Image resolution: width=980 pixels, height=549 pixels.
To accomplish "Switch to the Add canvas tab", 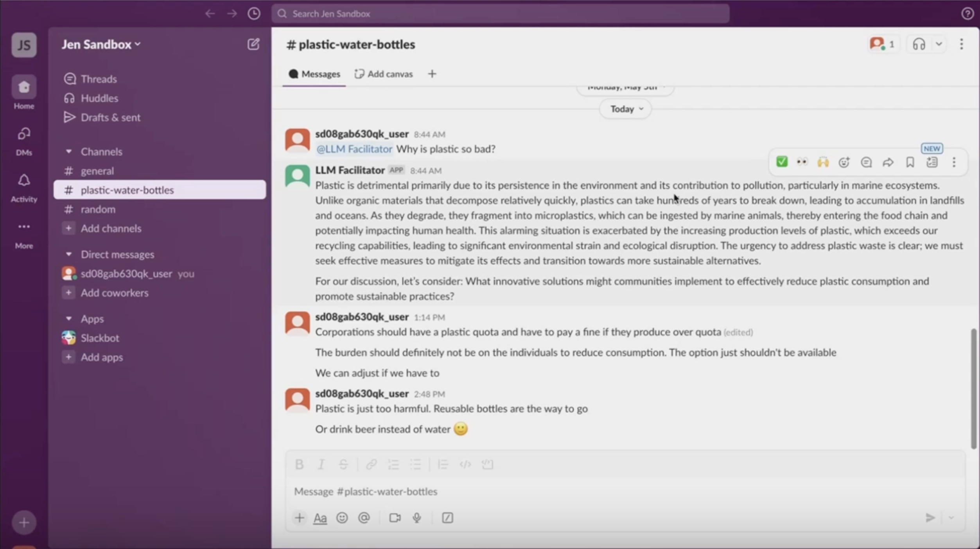I will pyautogui.click(x=384, y=74).
